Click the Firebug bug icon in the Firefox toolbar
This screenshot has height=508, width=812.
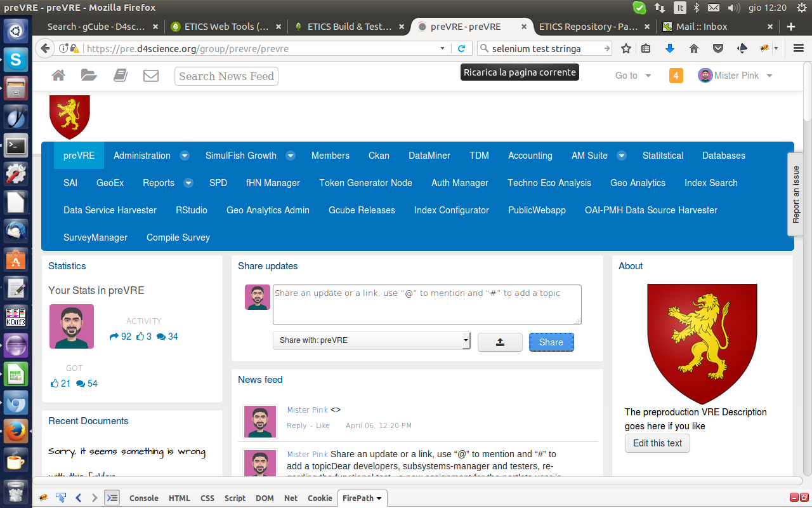765,48
